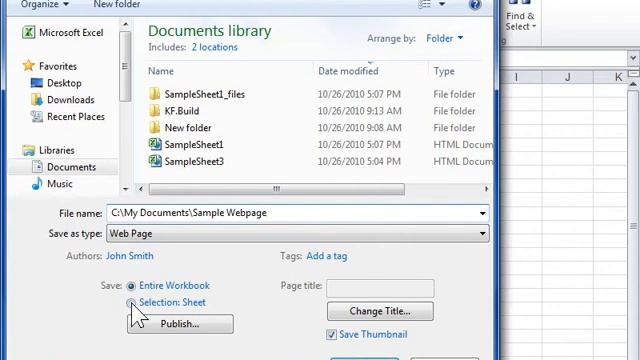This screenshot has width=640, height=360.
Task: Click the Libraries icon
Action: tap(29, 150)
